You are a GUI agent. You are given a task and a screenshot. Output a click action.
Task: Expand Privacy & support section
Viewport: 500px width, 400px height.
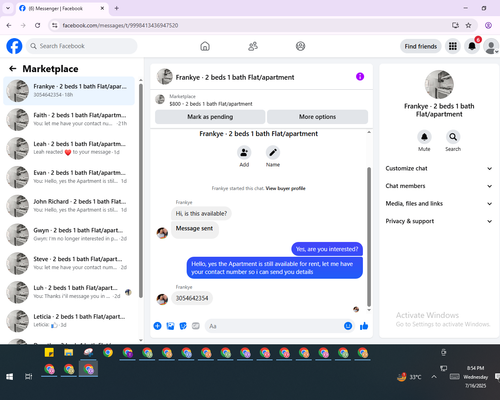(439, 221)
